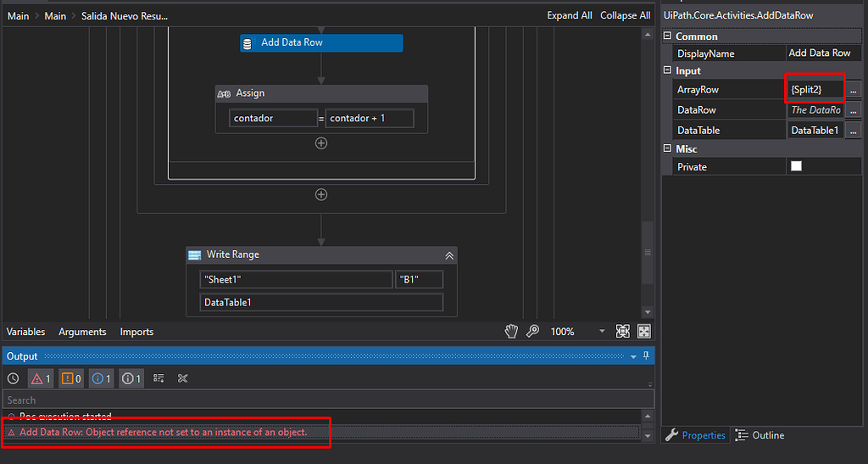This screenshot has height=464, width=868.
Task: Edit the DataRow property value
Action: pyautogui.click(x=815, y=110)
